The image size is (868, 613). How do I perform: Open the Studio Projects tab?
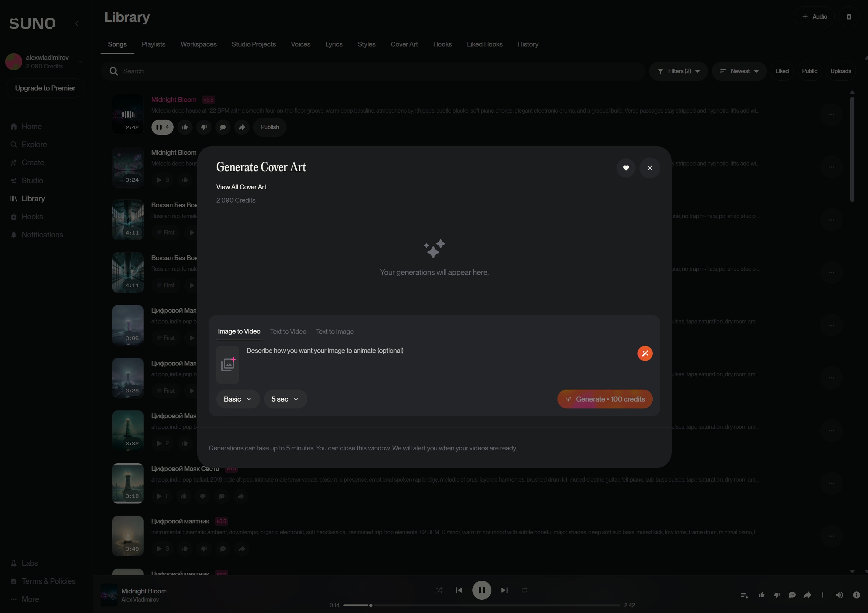point(254,44)
